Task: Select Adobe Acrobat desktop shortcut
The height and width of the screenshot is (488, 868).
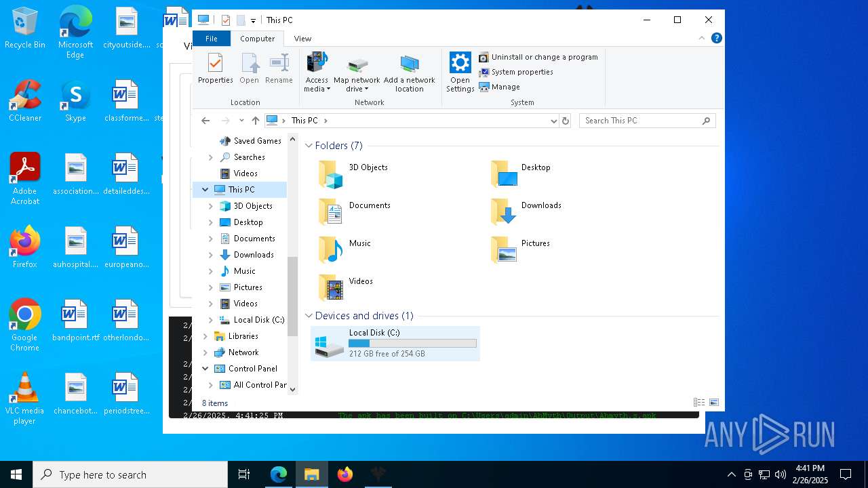Action: click(25, 179)
